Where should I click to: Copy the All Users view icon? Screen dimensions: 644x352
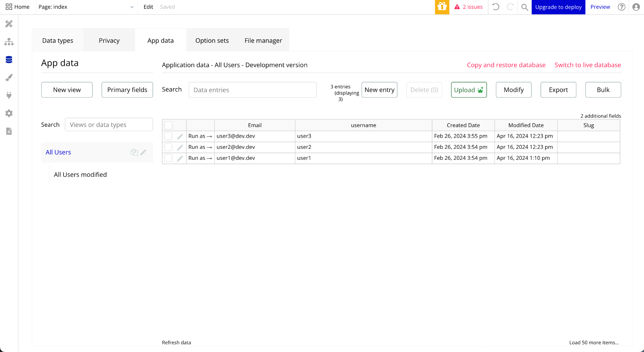click(134, 152)
